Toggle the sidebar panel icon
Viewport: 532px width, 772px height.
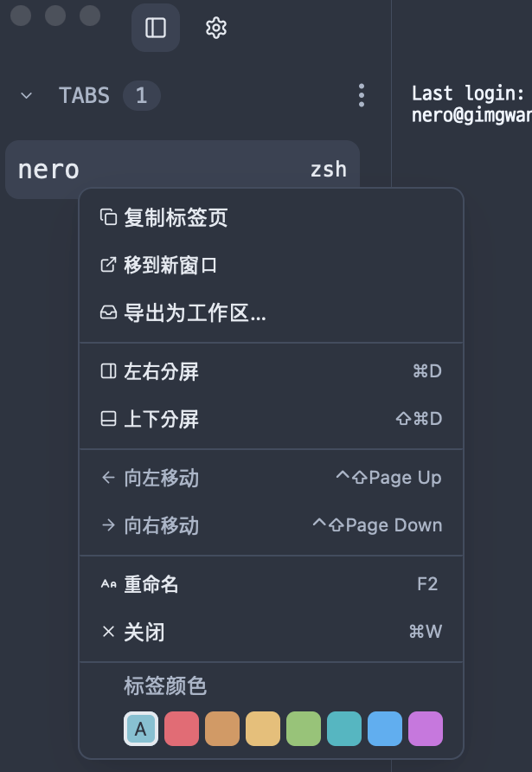[156, 28]
